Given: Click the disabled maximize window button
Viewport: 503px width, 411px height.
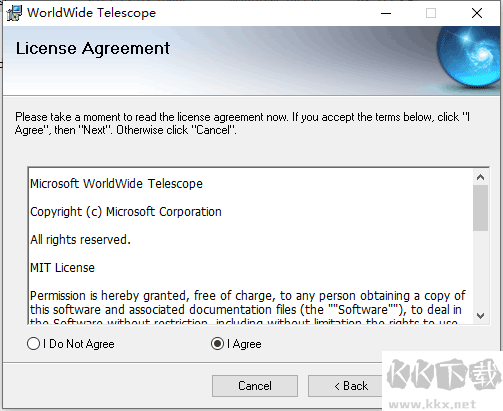Looking at the screenshot, I should pyautogui.click(x=431, y=13).
